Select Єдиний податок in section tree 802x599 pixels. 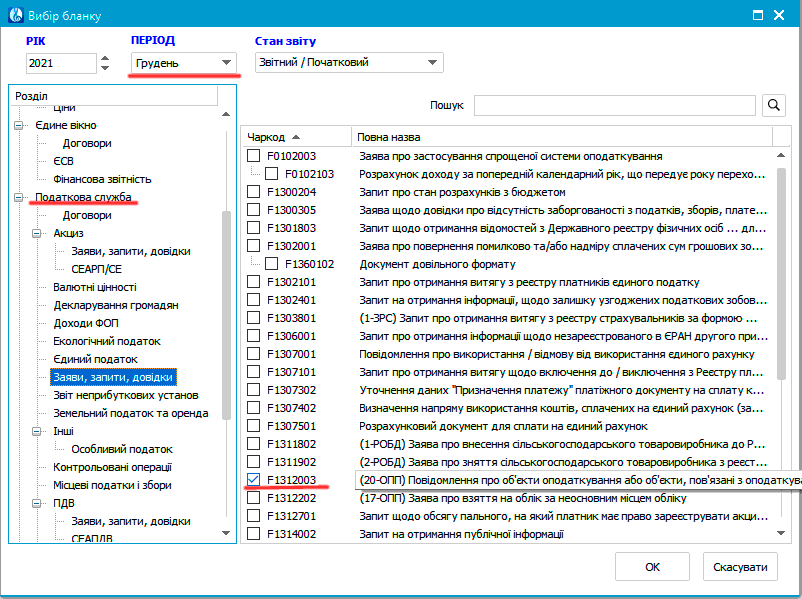[x=95, y=359]
